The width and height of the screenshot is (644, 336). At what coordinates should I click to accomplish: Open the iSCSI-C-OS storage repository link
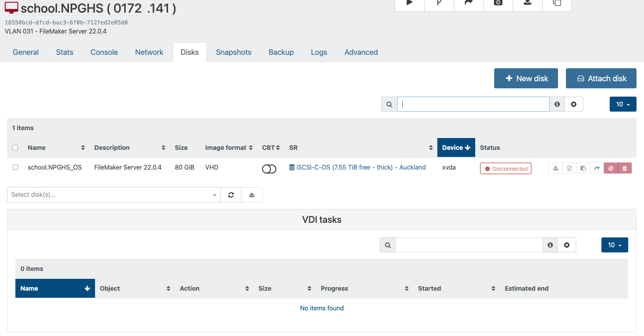(360, 167)
